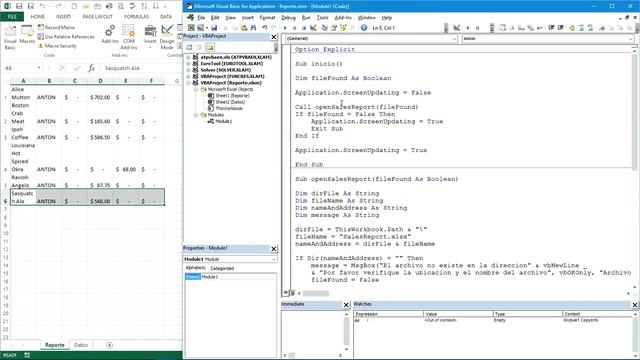Click Comment Block icon in Edit toolbar

click(x=581, y=28)
